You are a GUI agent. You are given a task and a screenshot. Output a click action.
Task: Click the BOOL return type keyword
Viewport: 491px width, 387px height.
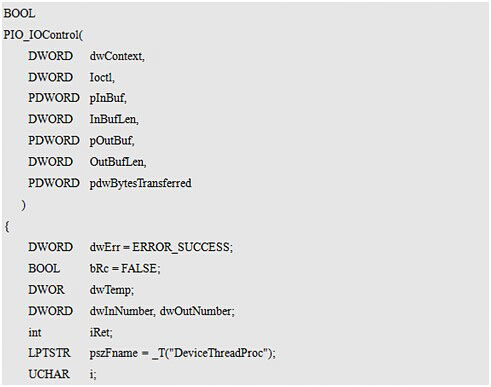19,14
